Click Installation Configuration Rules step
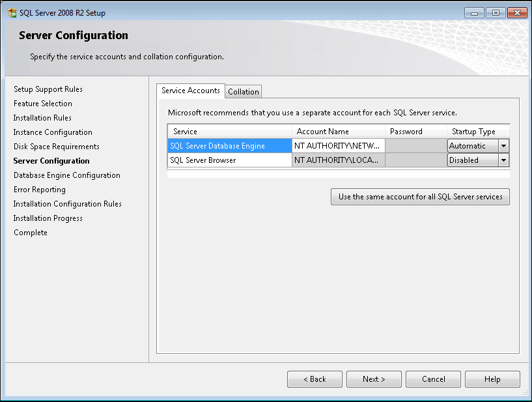 click(x=68, y=204)
